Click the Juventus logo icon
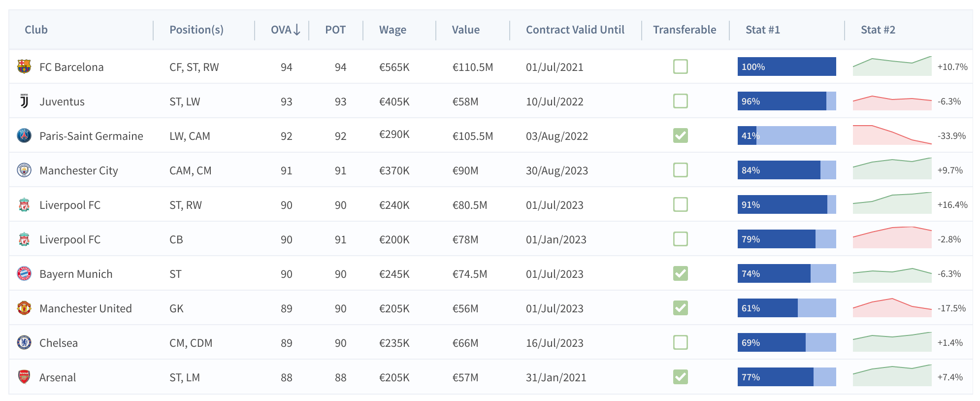The height and width of the screenshot is (401, 980). pyautogui.click(x=24, y=101)
